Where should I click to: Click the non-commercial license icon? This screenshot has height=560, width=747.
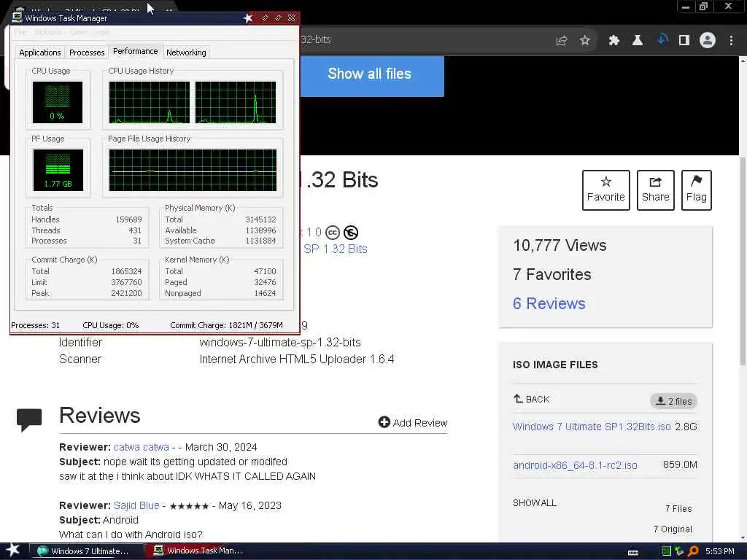pos(351,233)
